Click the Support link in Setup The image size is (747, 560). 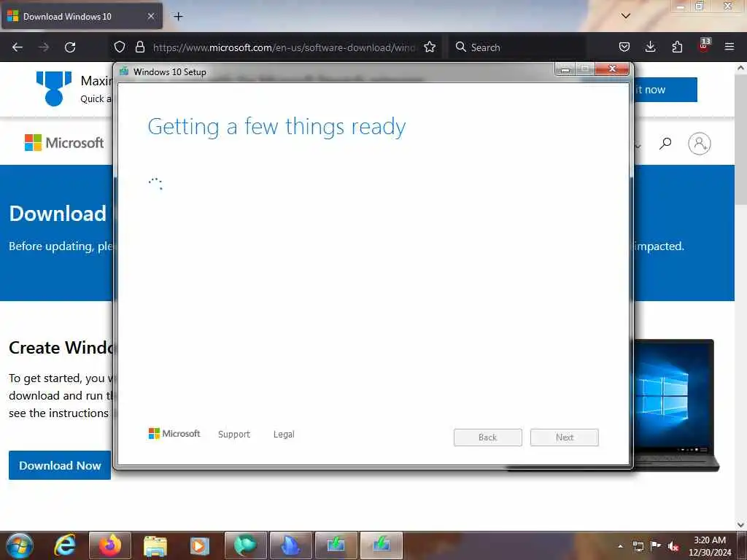coord(234,435)
